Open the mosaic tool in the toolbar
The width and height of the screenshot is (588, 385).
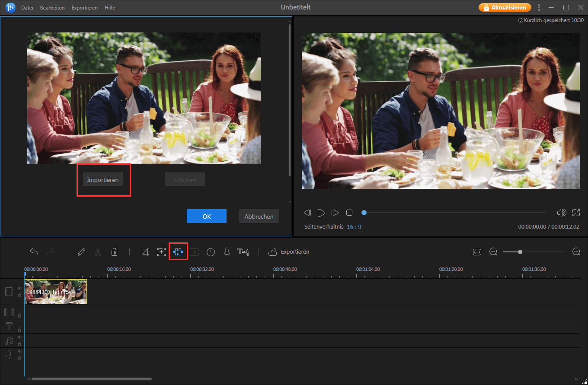tap(178, 252)
